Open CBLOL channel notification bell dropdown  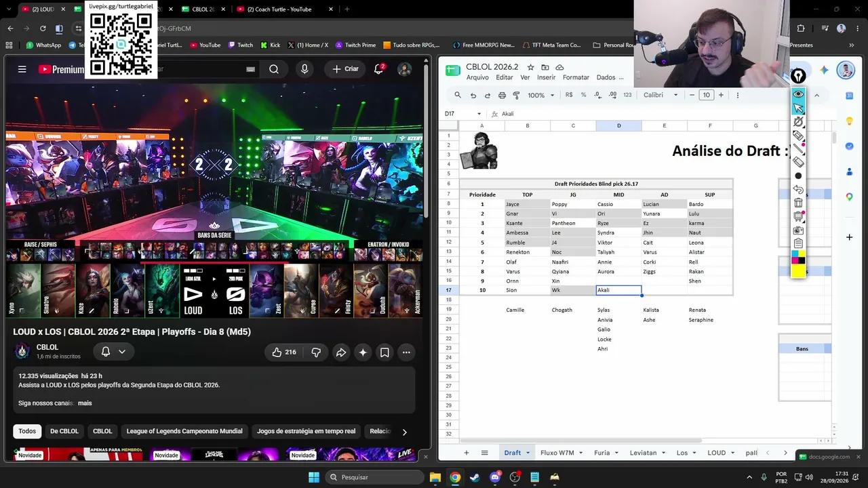[113, 352]
